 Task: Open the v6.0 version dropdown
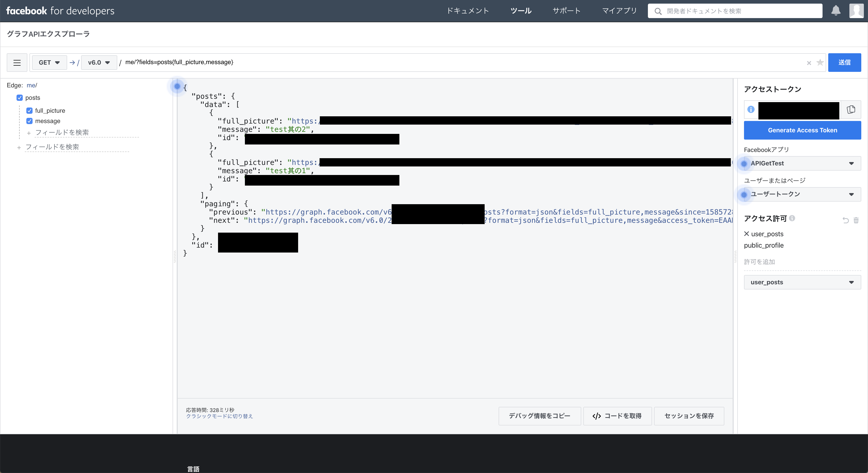click(99, 62)
